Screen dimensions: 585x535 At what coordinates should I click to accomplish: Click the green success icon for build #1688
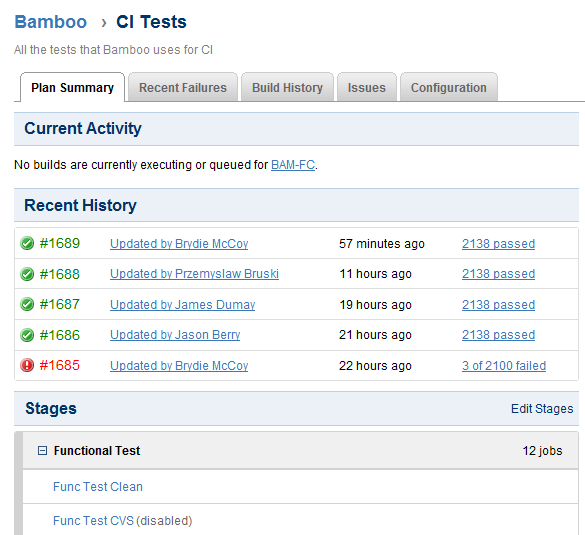[x=27, y=274]
